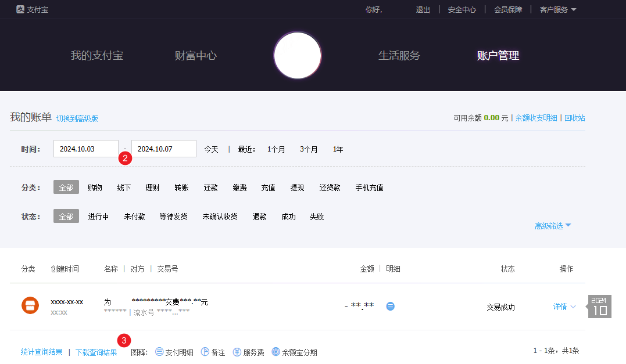Click the round profile avatar

pos(298,56)
